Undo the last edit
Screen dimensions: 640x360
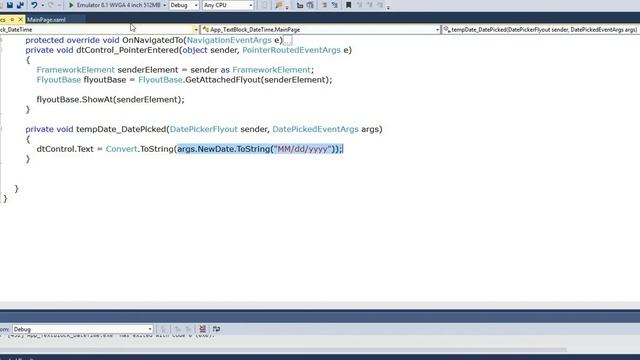click(x=34, y=5)
